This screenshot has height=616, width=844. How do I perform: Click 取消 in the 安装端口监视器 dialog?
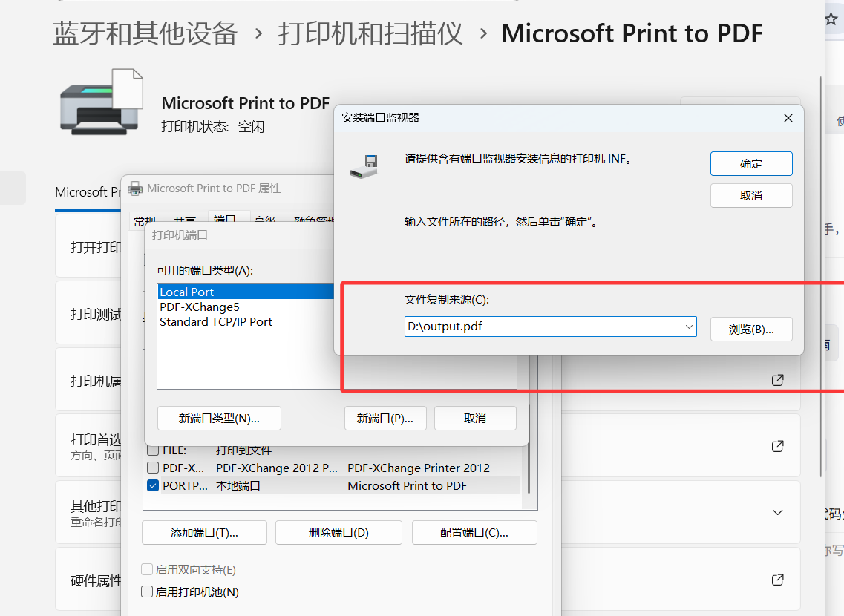tap(751, 196)
